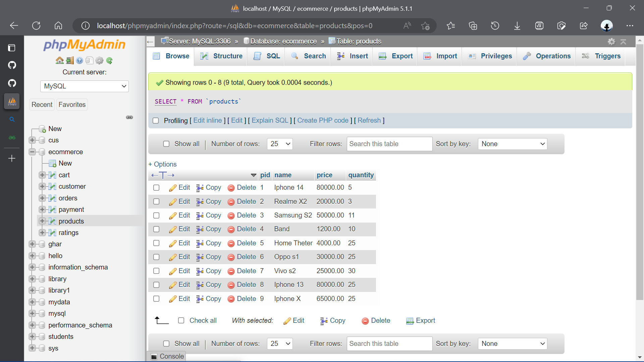Open phpMyAdmin documentation via question mark icon
The image size is (644, 362).
(80, 60)
